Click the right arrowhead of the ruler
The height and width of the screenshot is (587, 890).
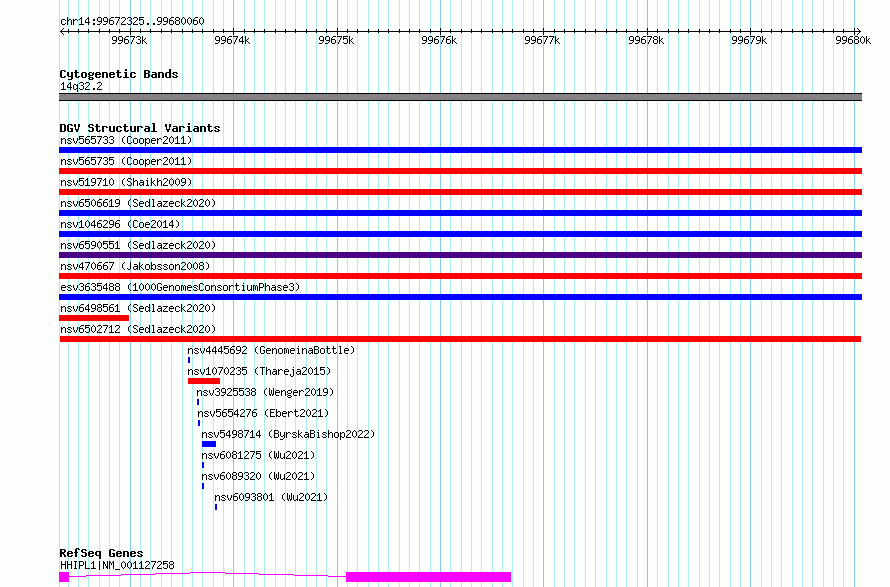[x=859, y=31]
